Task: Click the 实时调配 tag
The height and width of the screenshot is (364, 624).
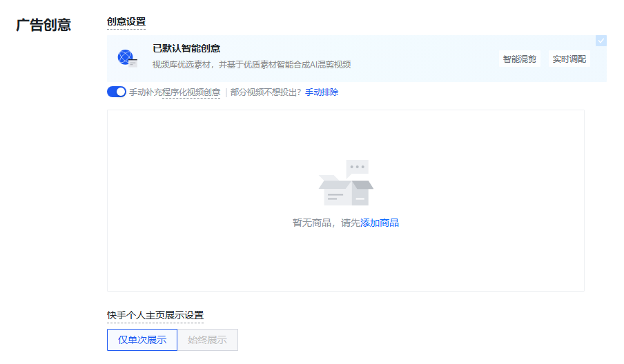Action: pyautogui.click(x=569, y=59)
